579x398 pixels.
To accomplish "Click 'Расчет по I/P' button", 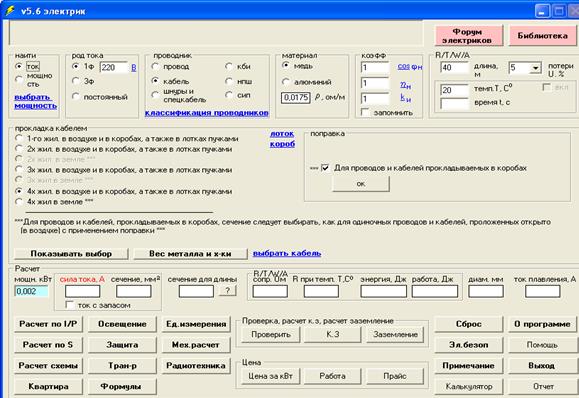I will (48, 324).
